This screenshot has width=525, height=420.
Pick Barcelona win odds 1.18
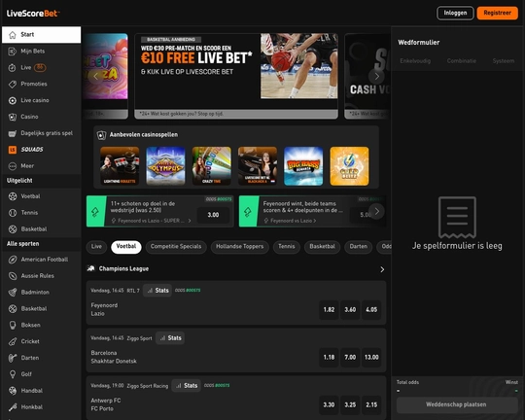[x=329, y=358]
